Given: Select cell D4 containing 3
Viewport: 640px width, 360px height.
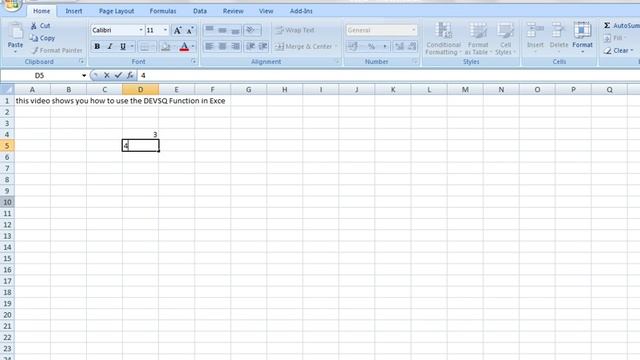Looking at the screenshot, I should [140, 134].
